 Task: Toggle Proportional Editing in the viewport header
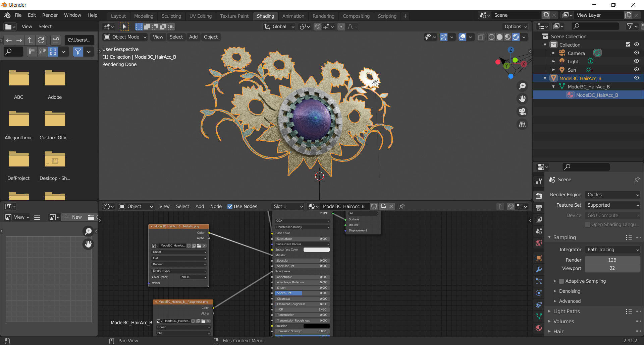[x=341, y=26]
